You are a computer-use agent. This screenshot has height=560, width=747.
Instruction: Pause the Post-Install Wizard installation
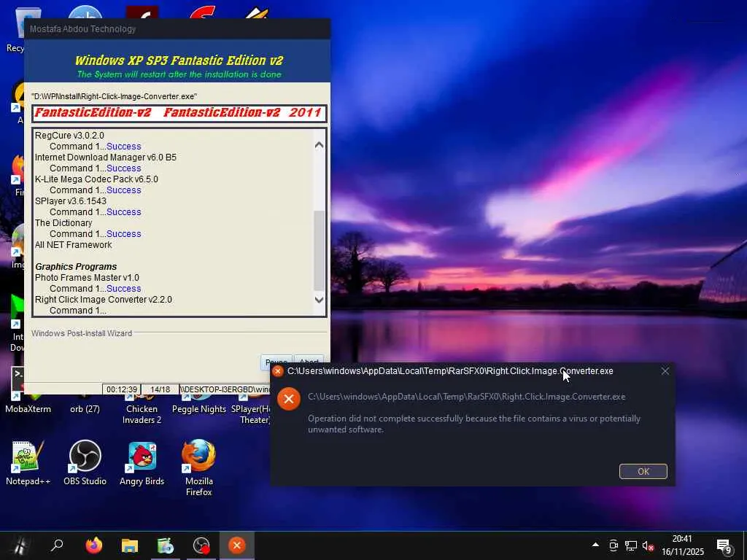tap(276, 362)
